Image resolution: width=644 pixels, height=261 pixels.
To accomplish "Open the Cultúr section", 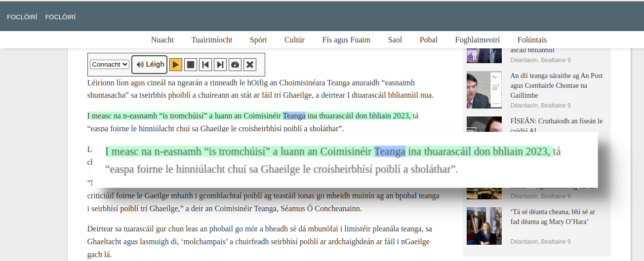I will [294, 40].
